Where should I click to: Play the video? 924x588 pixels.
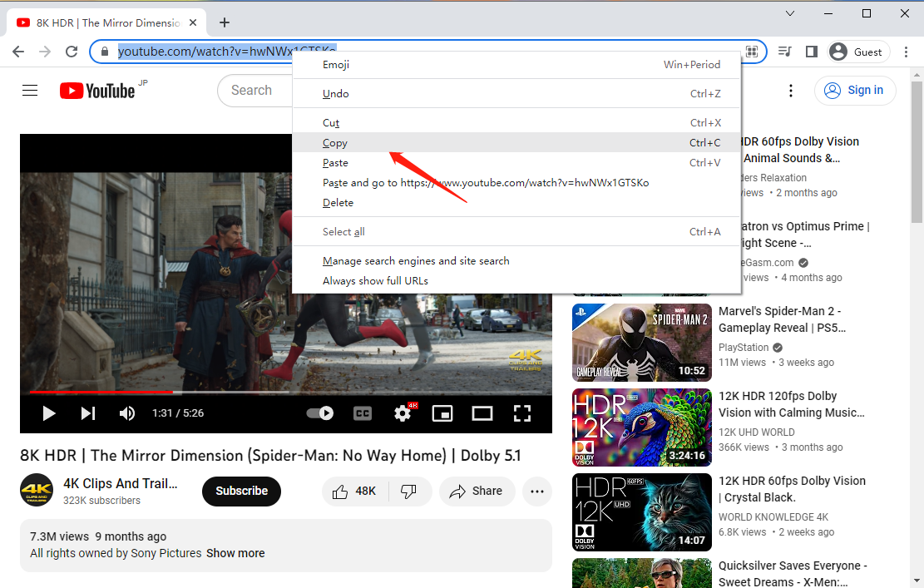(x=49, y=413)
